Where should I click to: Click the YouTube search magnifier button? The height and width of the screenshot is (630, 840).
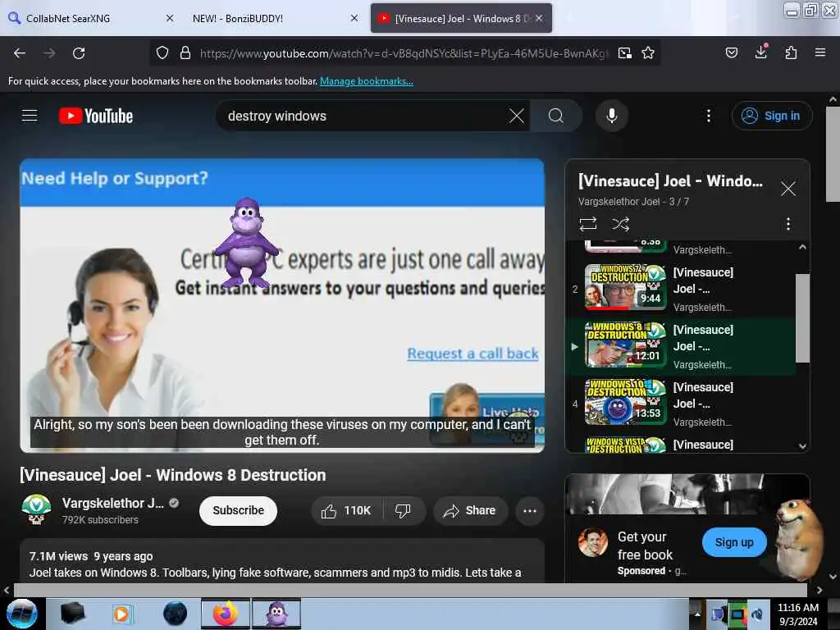click(556, 116)
